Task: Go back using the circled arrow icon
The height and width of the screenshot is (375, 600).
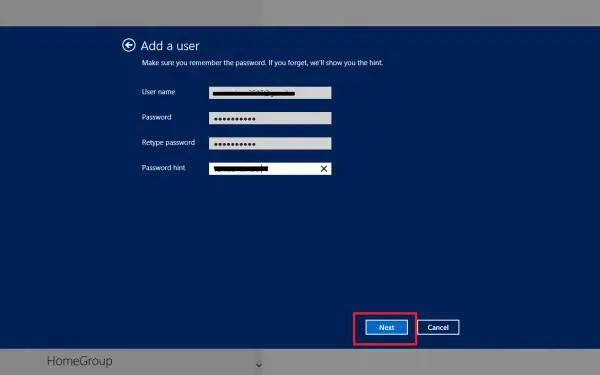Action: (x=129, y=45)
